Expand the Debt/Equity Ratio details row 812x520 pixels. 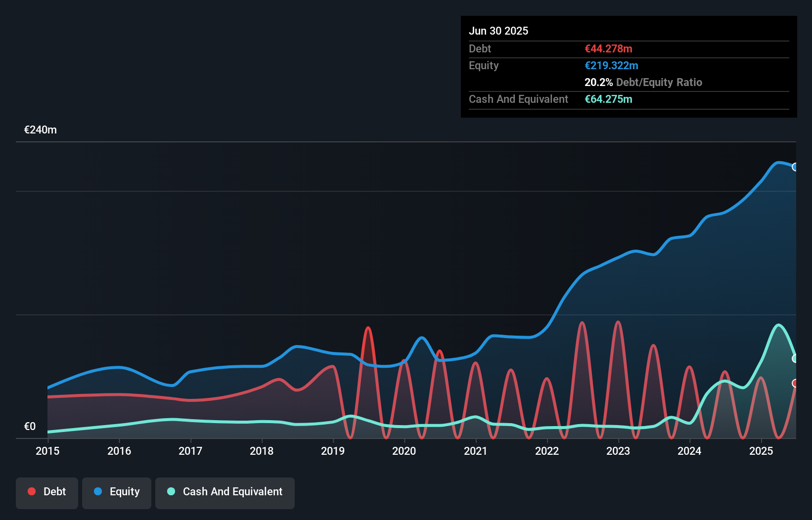[x=643, y=83]
